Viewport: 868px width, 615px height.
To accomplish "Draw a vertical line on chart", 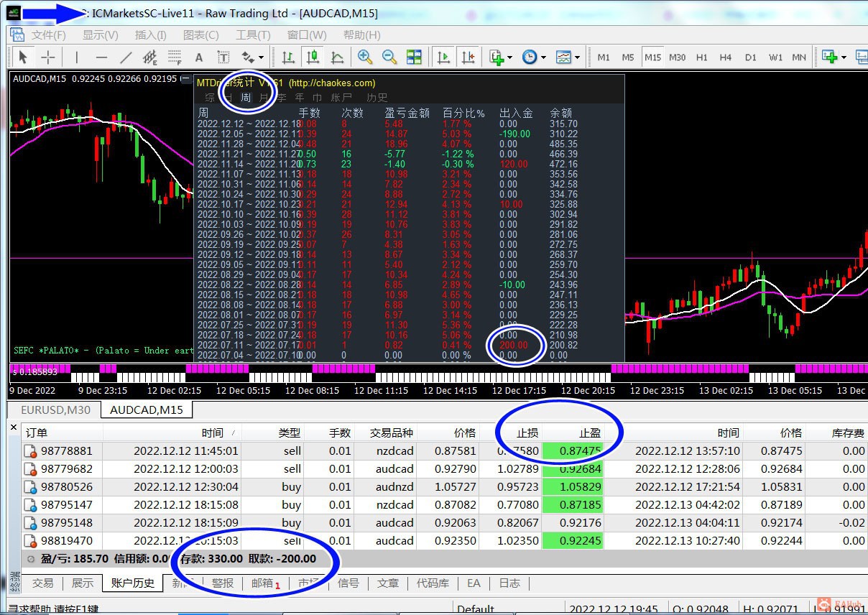I will [77, 57].
